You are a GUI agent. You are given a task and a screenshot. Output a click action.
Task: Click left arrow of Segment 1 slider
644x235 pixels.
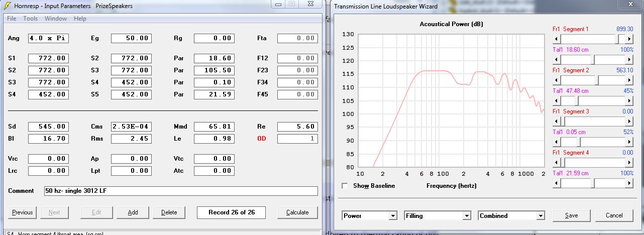click(x=556, y=39)
